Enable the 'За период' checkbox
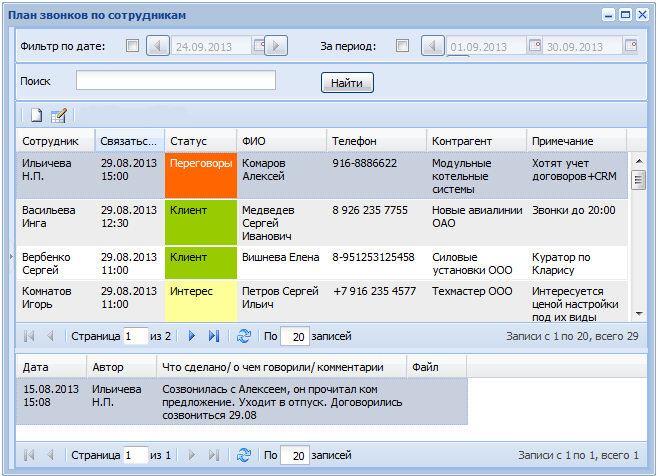This screenshot has width=658, height=476. click(x=402, y=46)
